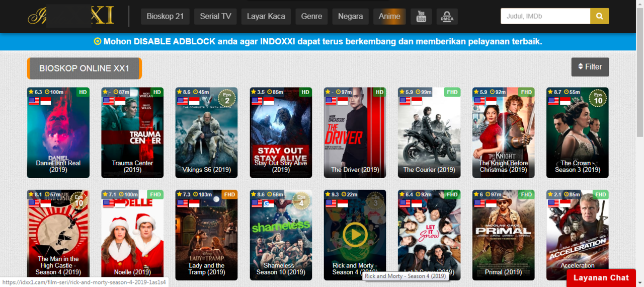Click the BIOSKOP ONLINE XX1 heading button
Viewport: 644px width, 287px height.
point(85,68)
